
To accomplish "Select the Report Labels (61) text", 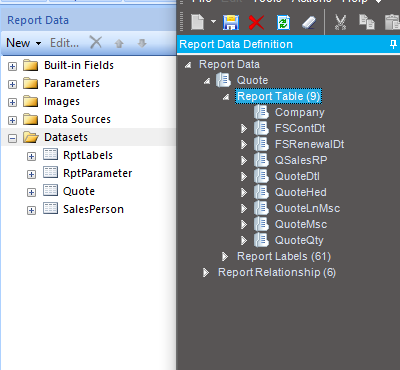I will click(284, 256).
